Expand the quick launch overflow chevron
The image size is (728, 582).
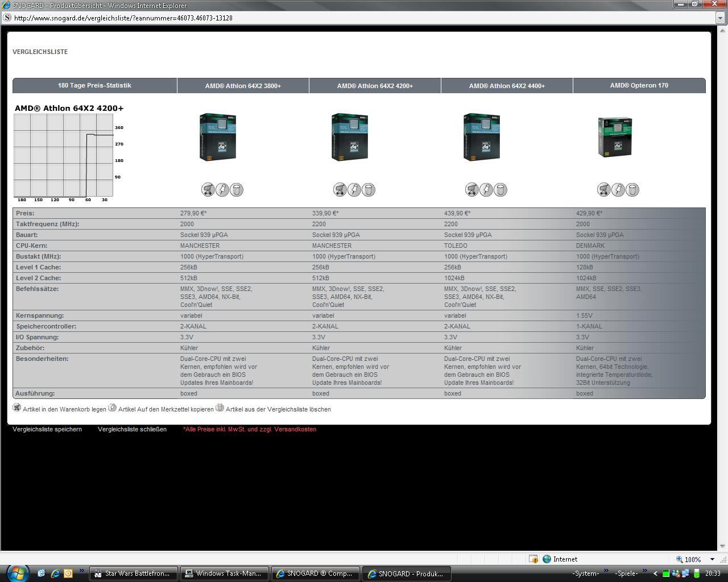82,571
